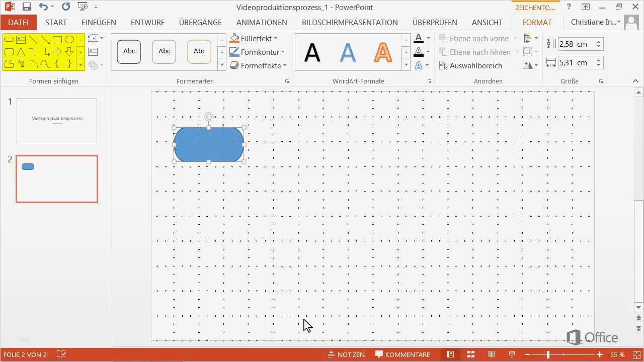644x362 pixels.
Task: Expand the shapes gallery with More arrow
Action: [x=80, y=64]
